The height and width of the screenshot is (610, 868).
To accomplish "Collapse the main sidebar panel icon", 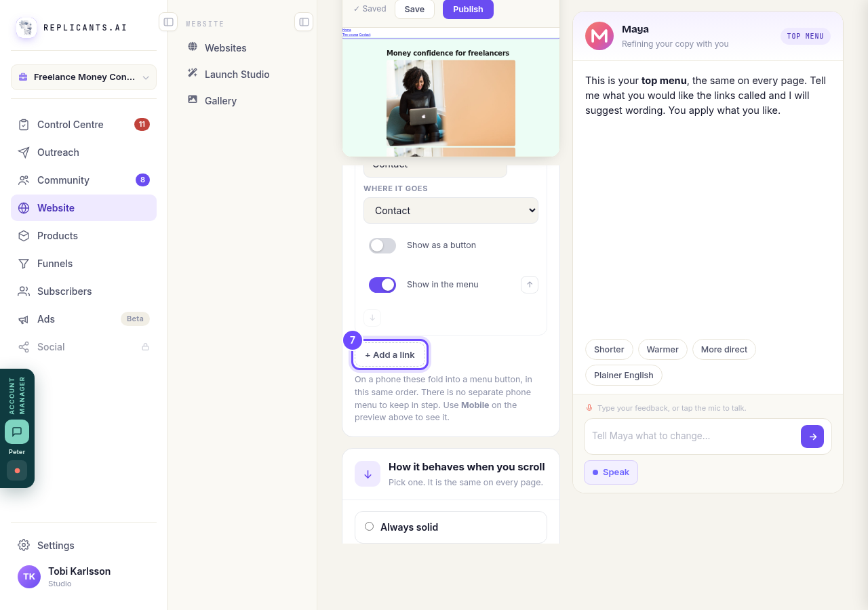I will coord(168,22).
